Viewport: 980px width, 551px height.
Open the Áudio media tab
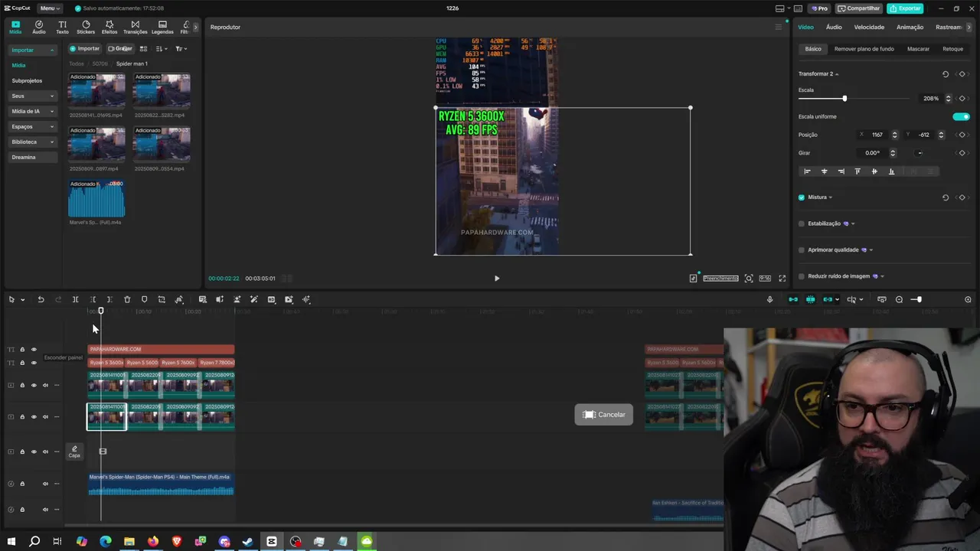click(38, 27)
